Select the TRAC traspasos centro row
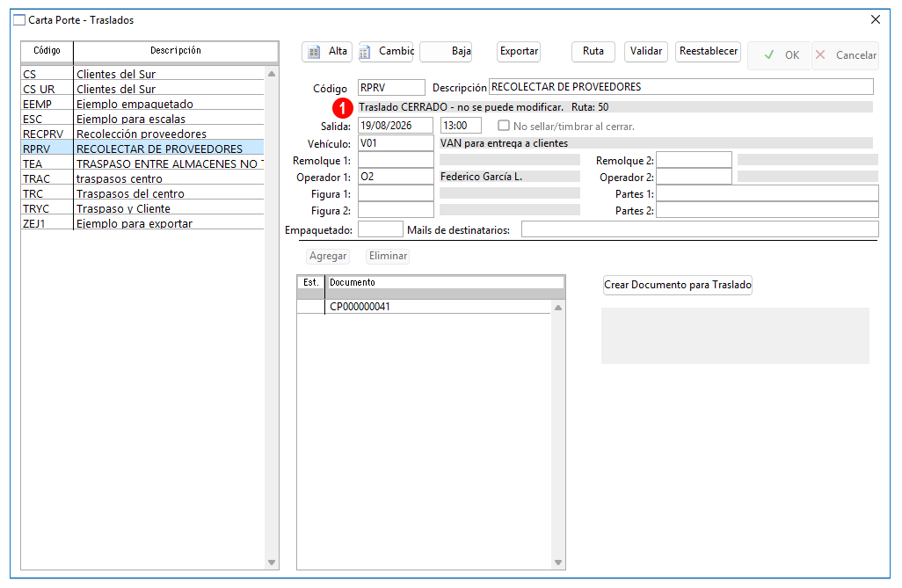 coord(142,178)
